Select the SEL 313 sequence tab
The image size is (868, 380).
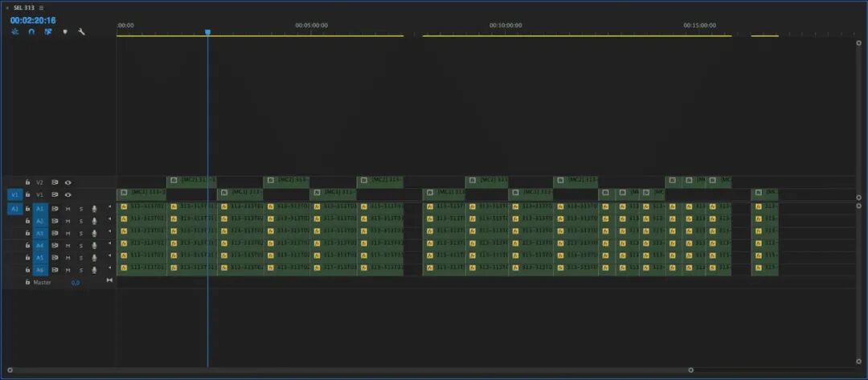point(25,8)
